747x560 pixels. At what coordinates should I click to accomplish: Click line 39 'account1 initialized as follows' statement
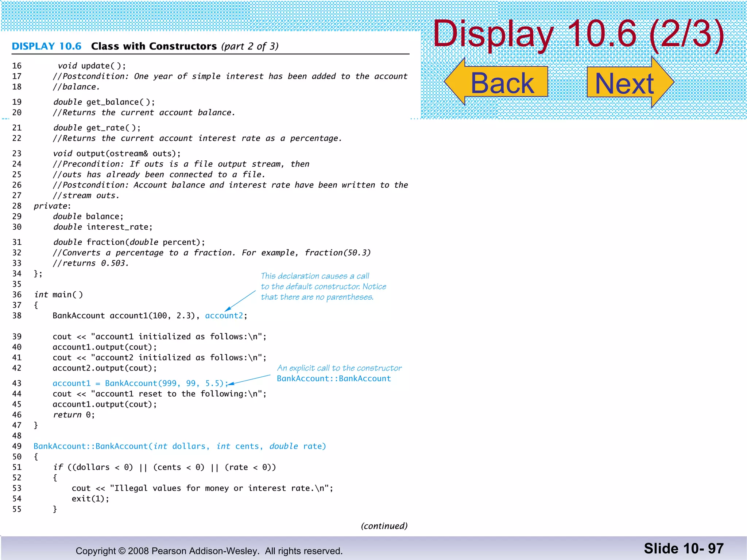point(160,337)
